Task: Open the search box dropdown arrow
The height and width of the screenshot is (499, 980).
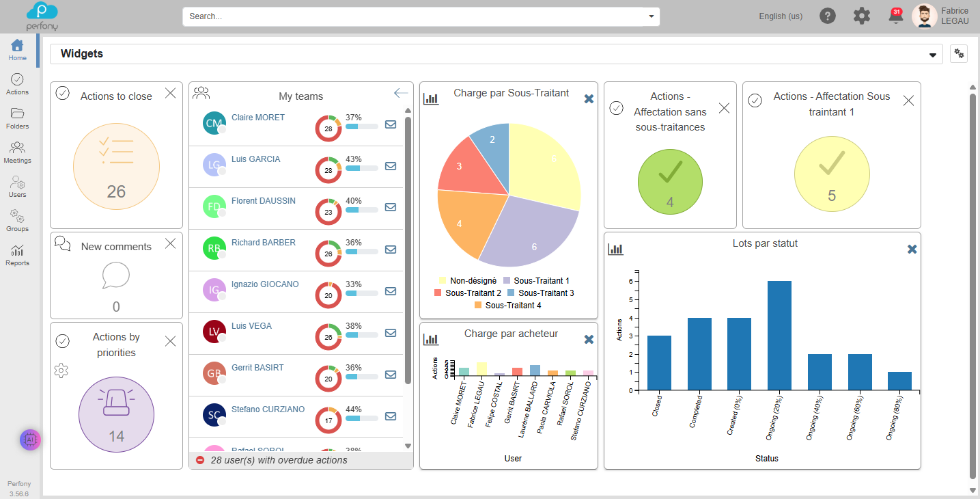Action: (651, 16)
